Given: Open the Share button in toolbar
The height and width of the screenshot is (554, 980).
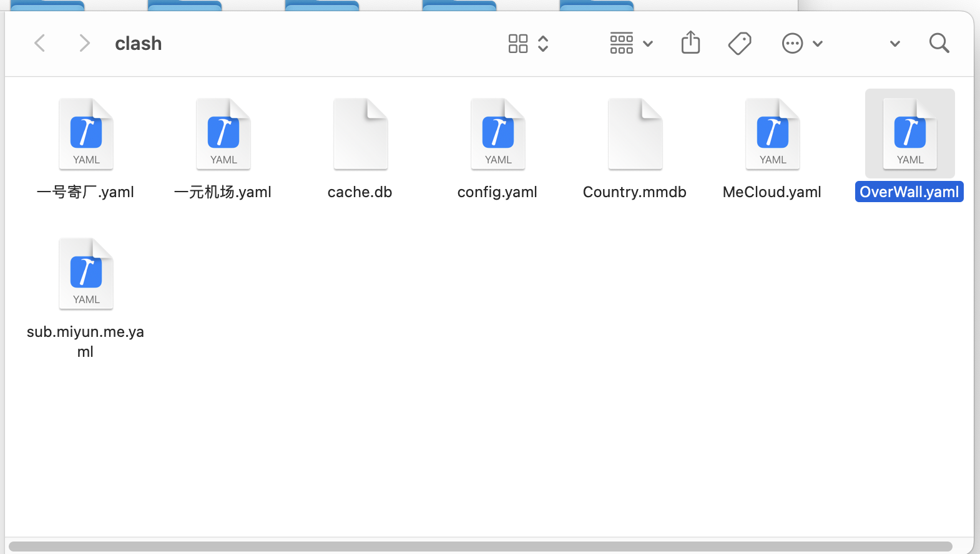Looking at the screenshot, I should tap(690, 43).
